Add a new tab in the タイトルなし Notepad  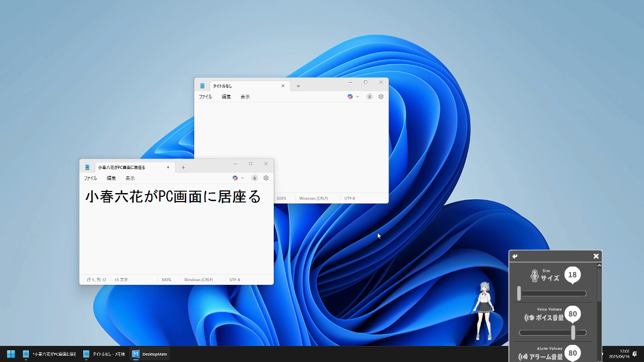click(x=298, y=86)
